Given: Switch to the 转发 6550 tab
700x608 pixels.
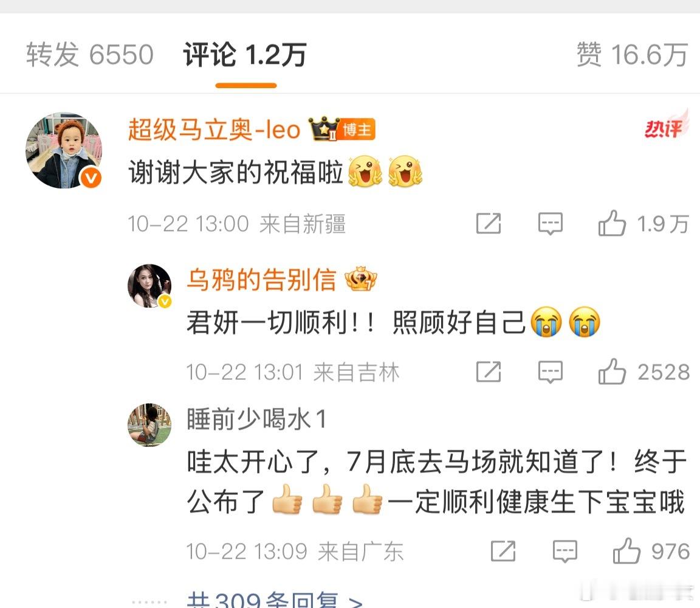Looking at the screenshot, I should click(90, 55).
